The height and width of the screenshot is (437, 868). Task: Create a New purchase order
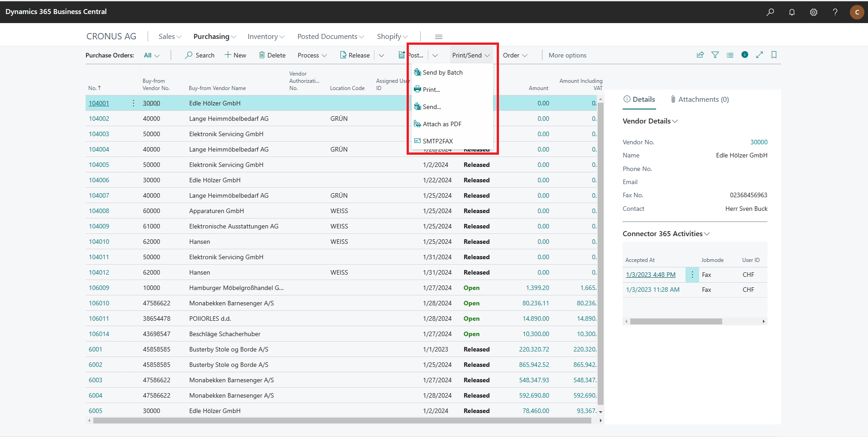[235, 55]
